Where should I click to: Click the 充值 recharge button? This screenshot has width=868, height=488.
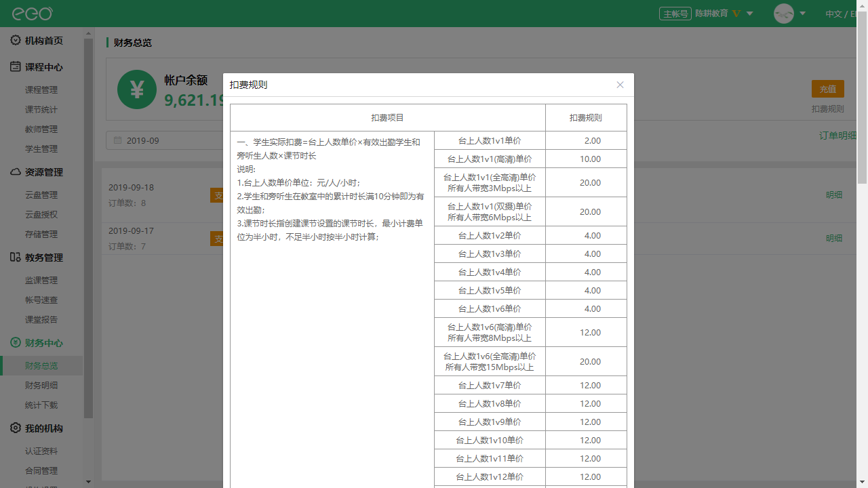827,89
